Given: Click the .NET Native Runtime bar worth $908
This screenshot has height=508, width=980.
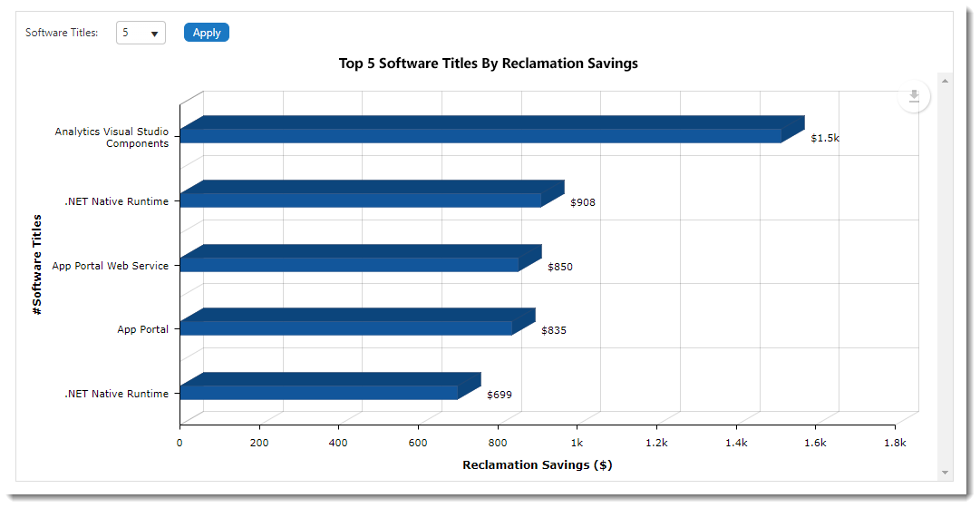Looking at the screenshot, I should pos(361,200).
